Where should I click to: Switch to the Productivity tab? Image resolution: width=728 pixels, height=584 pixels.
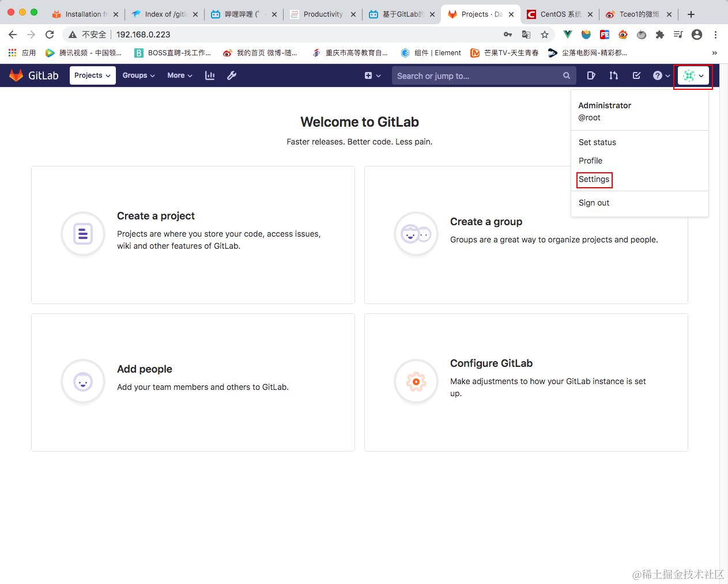tap(324, 14)
